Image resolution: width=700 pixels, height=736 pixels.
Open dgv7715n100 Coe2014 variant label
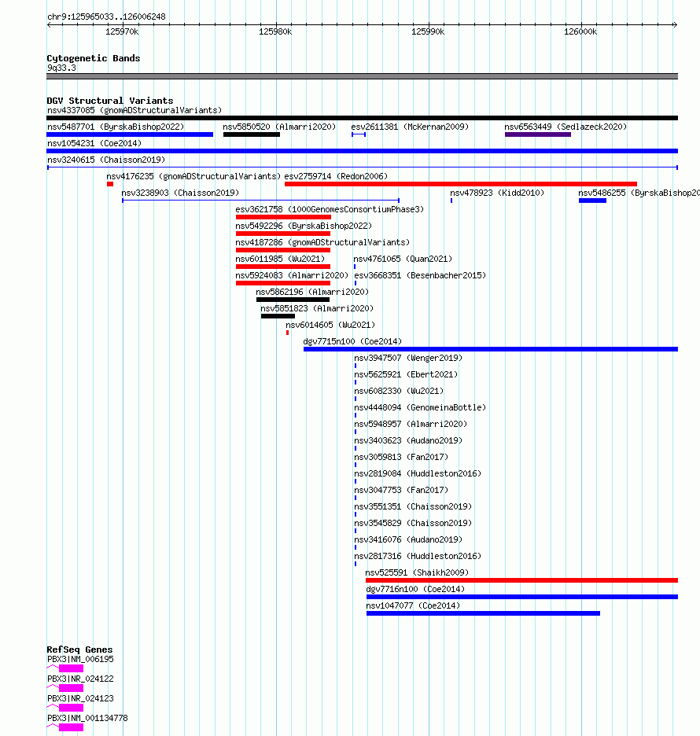(352, 342)
